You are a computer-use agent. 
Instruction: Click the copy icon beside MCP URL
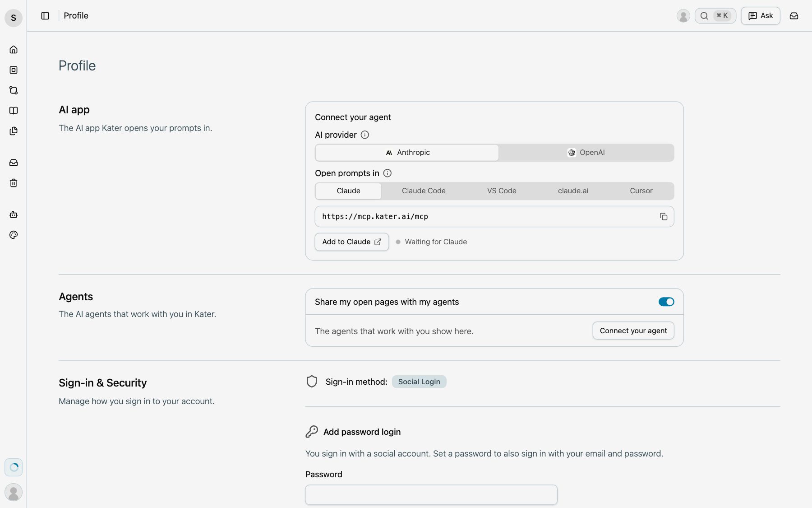(664, 217)
